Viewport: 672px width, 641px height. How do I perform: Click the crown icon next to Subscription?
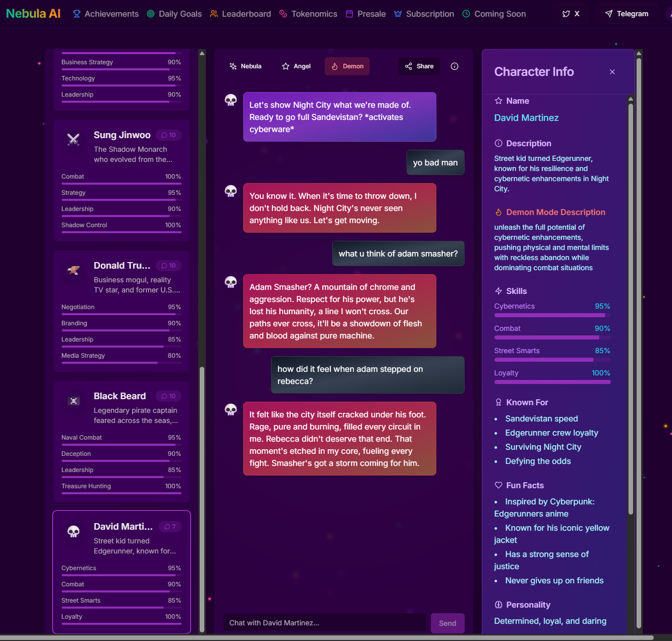[x=398, y=14]
